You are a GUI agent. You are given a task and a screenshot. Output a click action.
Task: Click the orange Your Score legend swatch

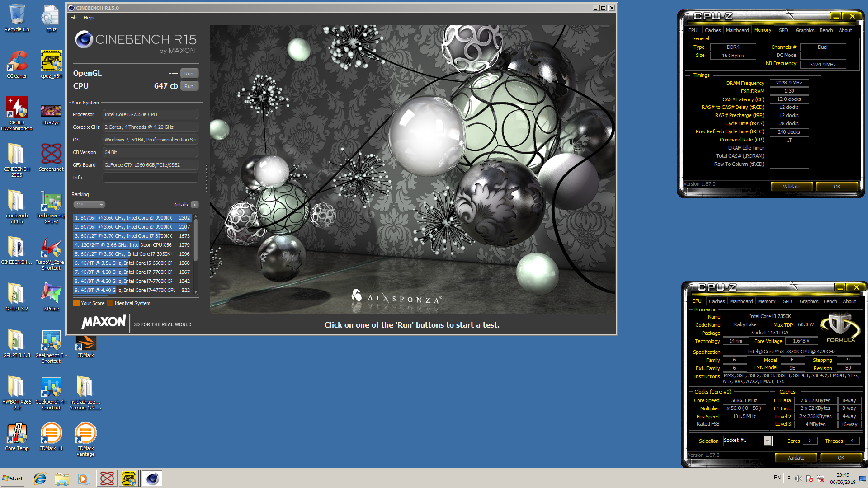click(76, 303)
